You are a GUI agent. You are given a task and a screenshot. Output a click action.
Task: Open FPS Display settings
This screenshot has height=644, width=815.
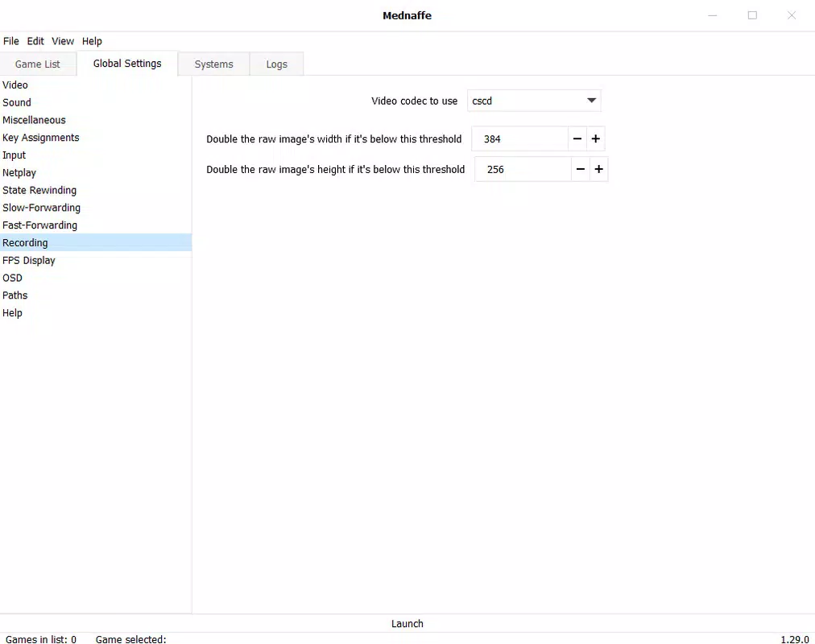[96, 260]
